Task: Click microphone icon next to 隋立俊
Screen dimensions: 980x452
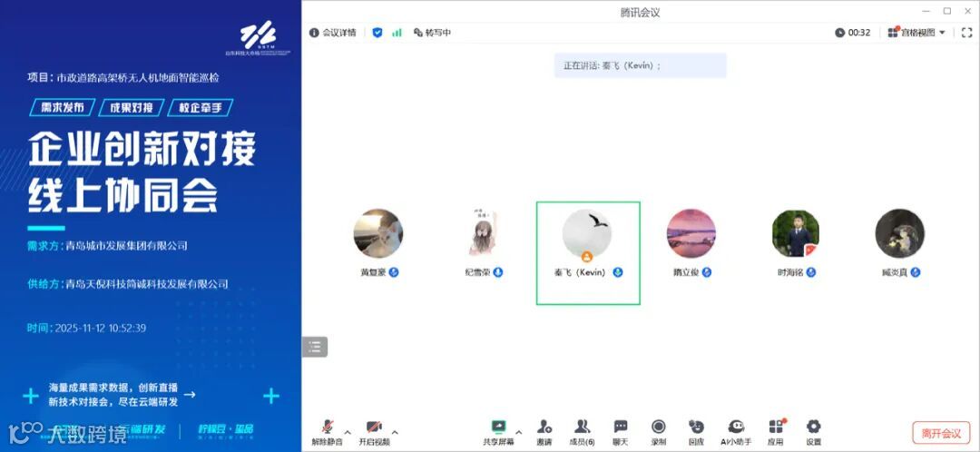Action: pyautogui.click(x=707, y=272)
